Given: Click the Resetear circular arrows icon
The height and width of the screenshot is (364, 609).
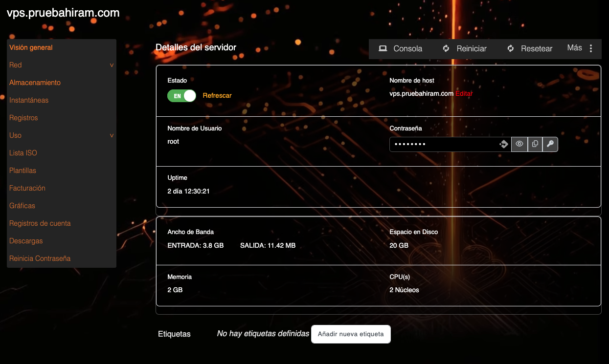Looking at the screenshot, I should 511,48.
